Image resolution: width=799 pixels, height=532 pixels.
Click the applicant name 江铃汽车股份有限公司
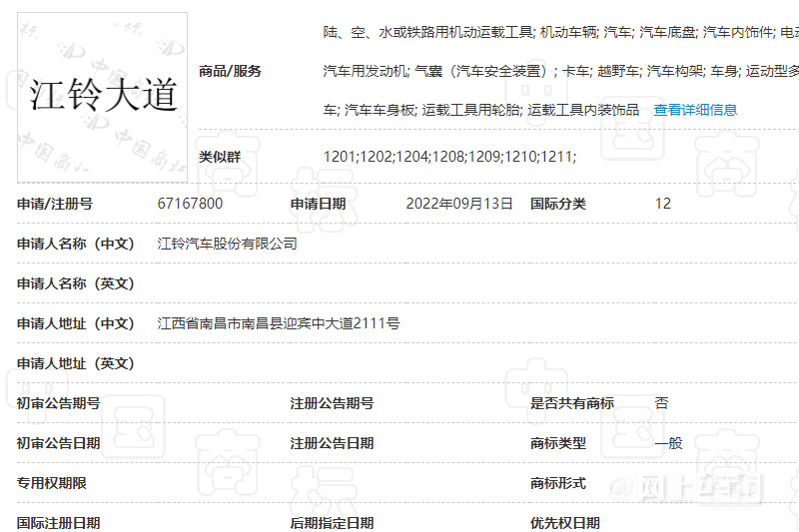(x=228, y=244)
